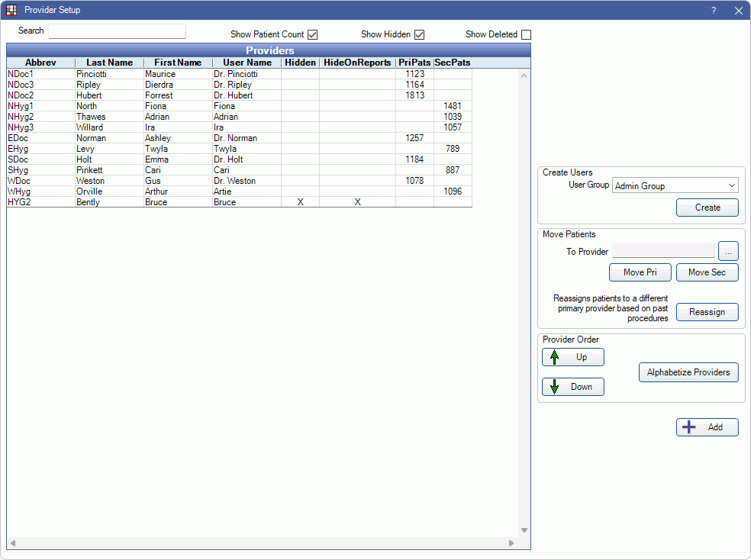The height and width of the screenshot is (560, 751).
Task: Click into the Search text field
Action: [117, 31]
